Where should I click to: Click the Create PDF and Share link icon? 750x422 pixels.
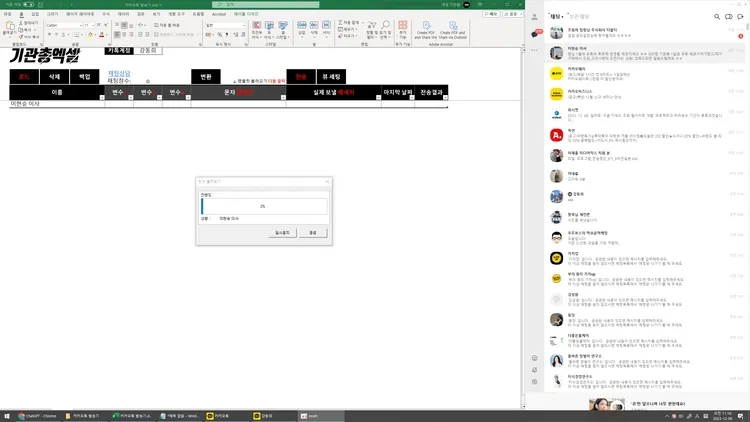[427, 32]
